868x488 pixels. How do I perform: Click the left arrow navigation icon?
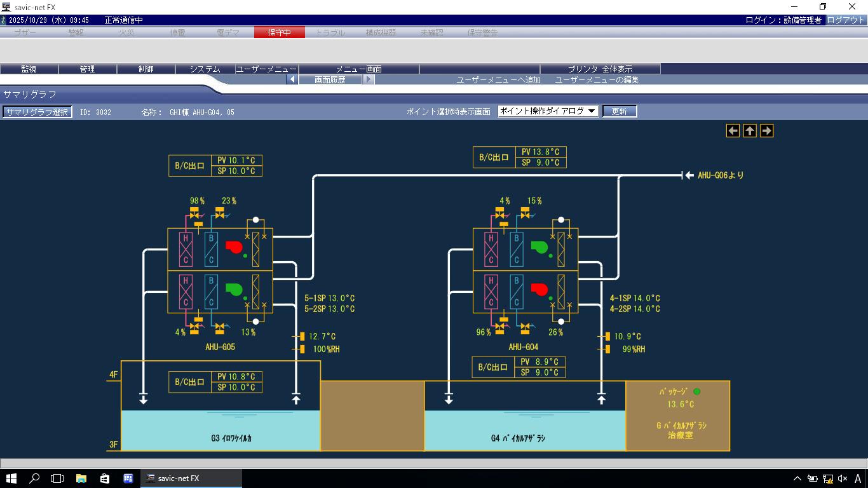733,131
